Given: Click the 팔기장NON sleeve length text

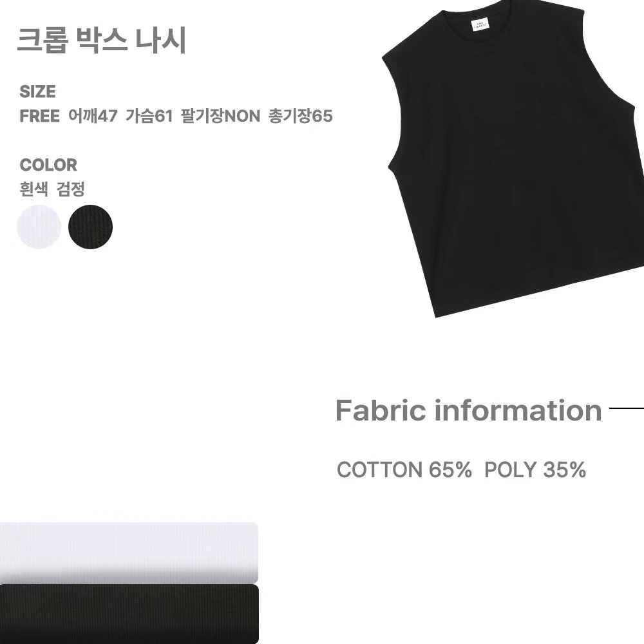Looking at the screenshot, I should (x=220, y=116).
